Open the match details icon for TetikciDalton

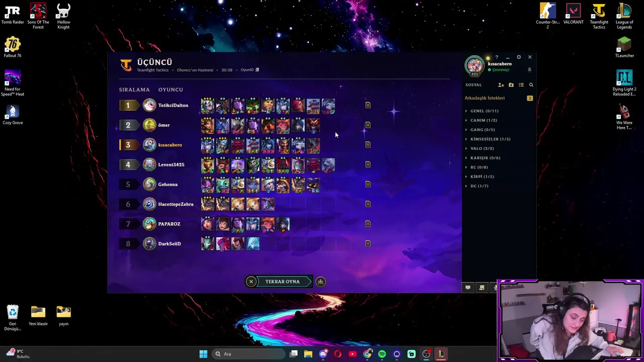pos(368,105)
